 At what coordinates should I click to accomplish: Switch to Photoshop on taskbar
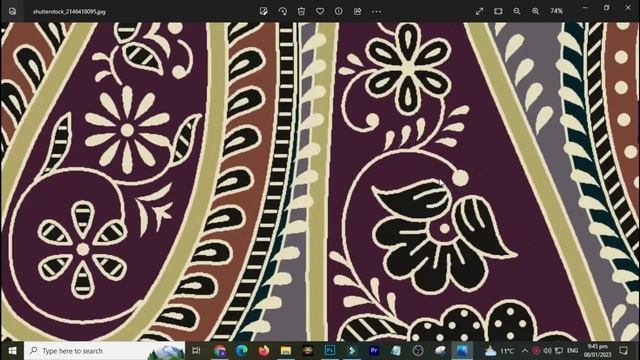click(330, 351)
